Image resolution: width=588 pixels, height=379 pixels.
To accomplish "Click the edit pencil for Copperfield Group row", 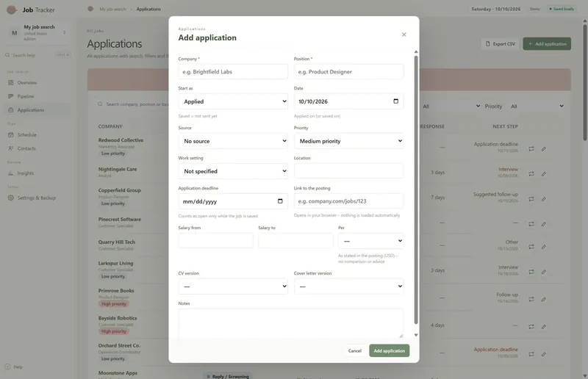I will (543, 199).
